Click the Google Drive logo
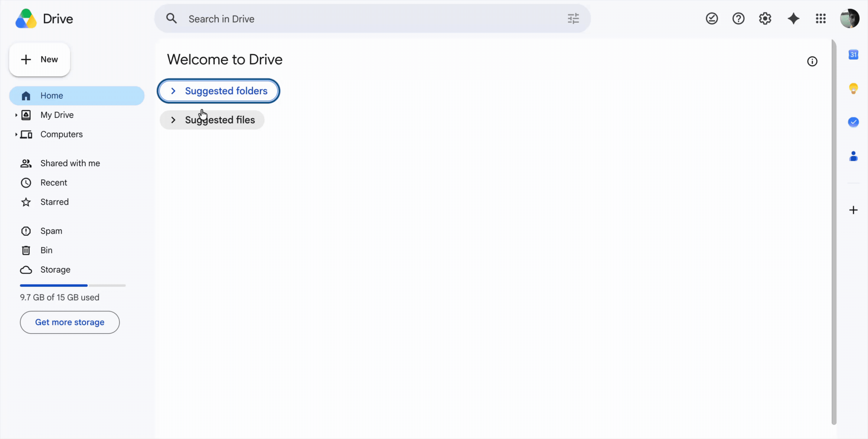The width and height of the screenshot is (868, 439). (26, 18)
